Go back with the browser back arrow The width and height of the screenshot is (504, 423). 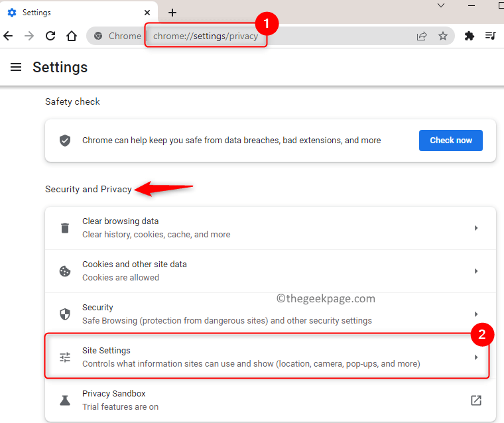click(8, 36)
